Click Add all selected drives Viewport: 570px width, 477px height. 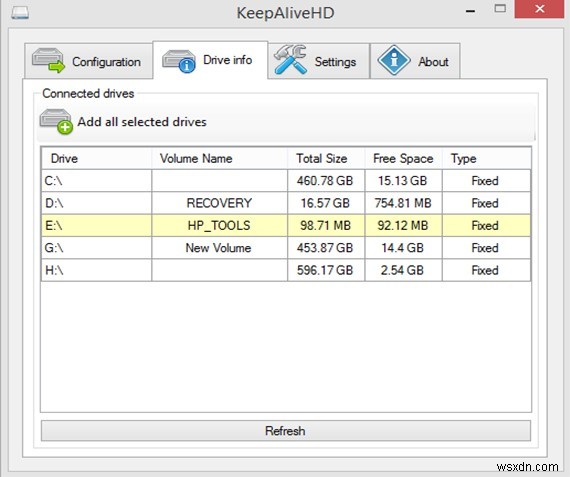click(x=142, y=122)
